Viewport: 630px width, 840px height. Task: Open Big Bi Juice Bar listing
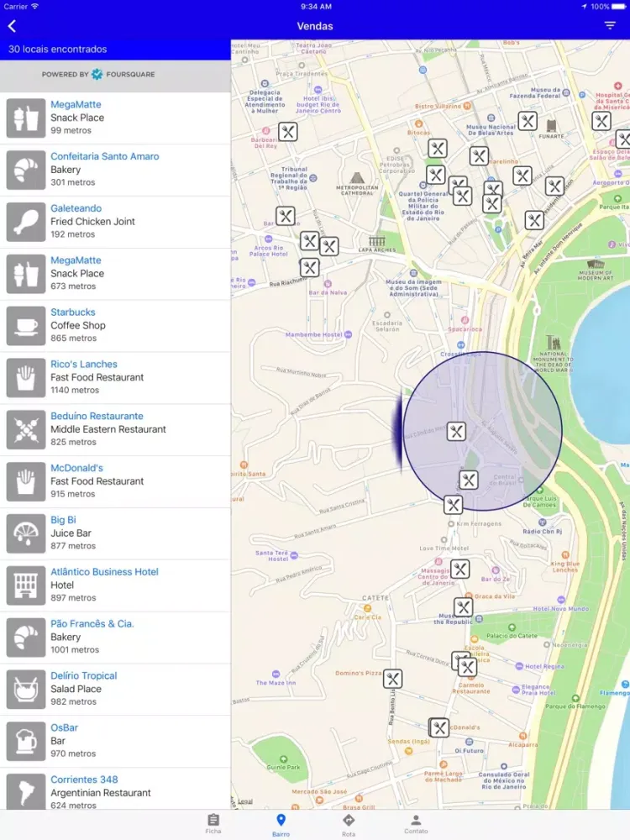coord(115,533)
